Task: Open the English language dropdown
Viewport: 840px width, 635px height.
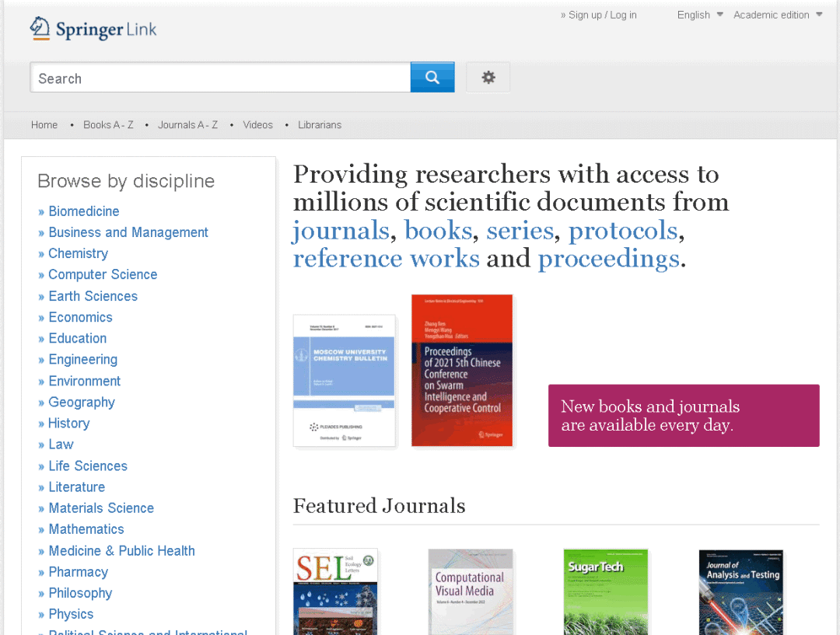Action: click(700, 15)
